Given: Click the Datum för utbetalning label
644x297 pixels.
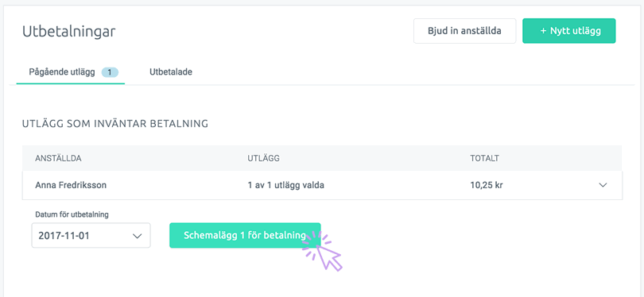Looking at the screenshot, I should coord(72,214).
